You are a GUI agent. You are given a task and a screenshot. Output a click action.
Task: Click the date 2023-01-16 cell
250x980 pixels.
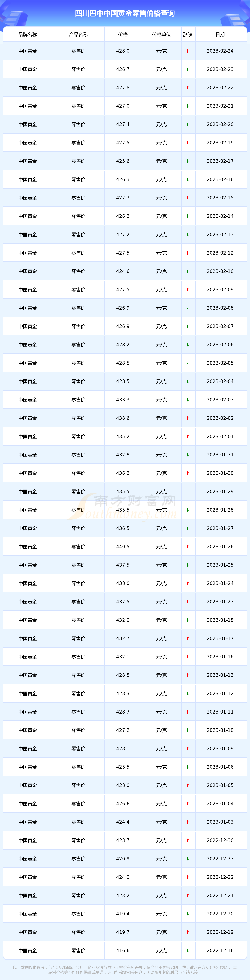pos(220,657)
